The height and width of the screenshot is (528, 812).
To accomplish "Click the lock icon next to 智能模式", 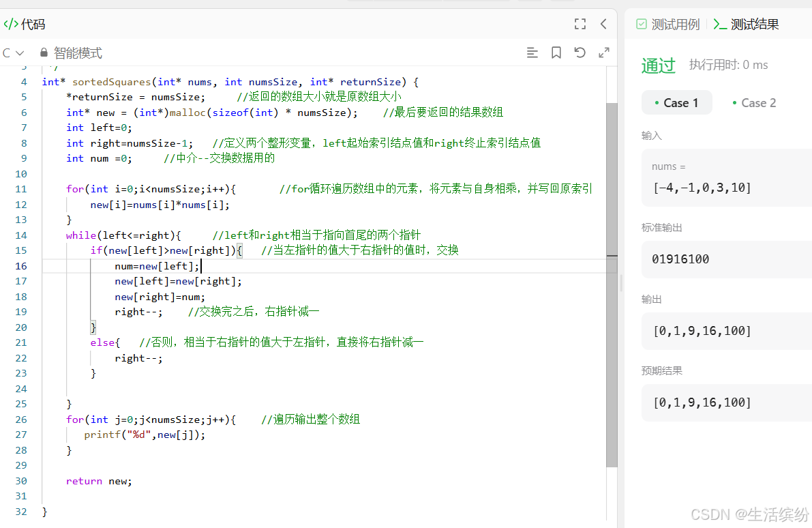I will click(x=42, y=53).
